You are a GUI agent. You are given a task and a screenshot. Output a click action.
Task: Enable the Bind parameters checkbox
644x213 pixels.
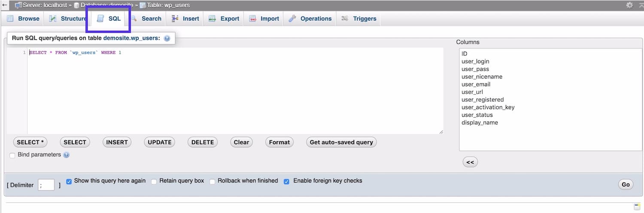click(x=12, y=155)
